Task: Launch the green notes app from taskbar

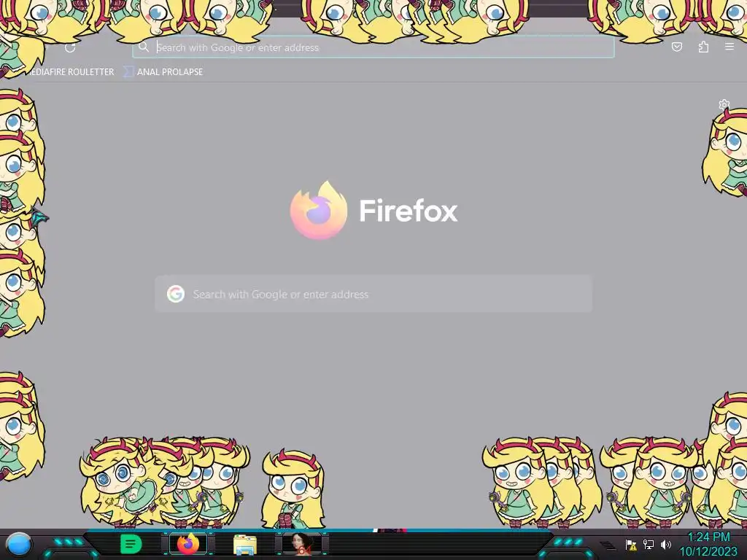Action: (x=131, y=544)
